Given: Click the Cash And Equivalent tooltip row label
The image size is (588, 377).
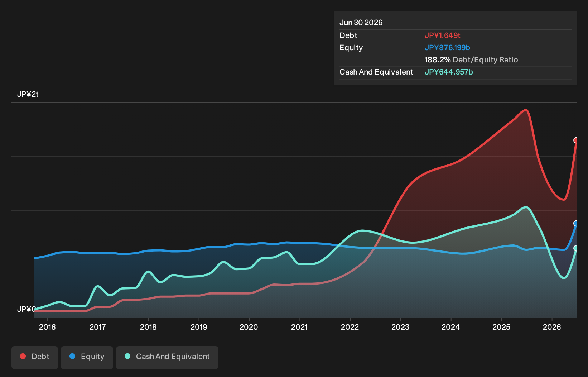Looking at the screenshot, I should tap(376, 72).
